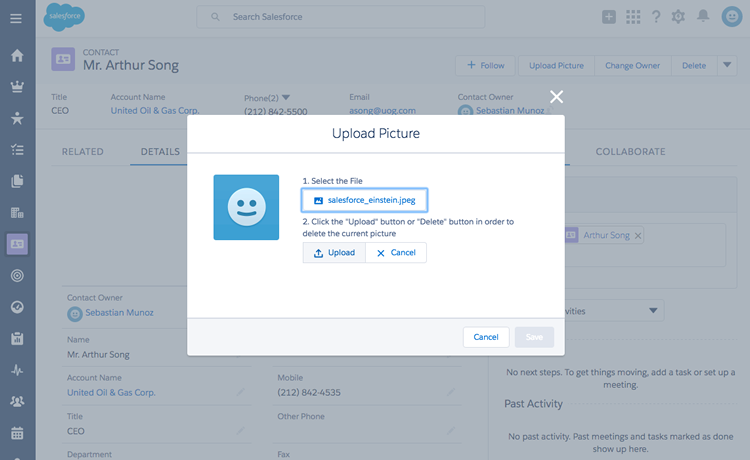The width and height of the screenshot is (750, 460).
Task: Click the Follow button
Action: pos(485,66)
